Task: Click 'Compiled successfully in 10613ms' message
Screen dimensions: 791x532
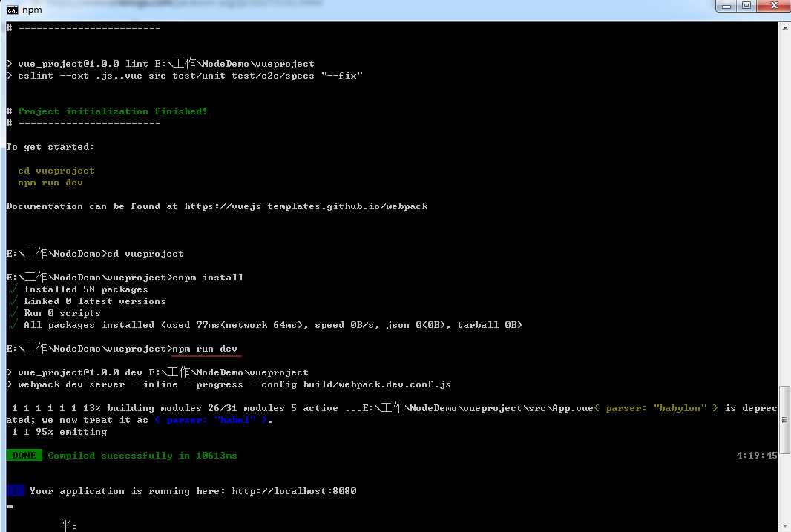Action: point(142,456)
